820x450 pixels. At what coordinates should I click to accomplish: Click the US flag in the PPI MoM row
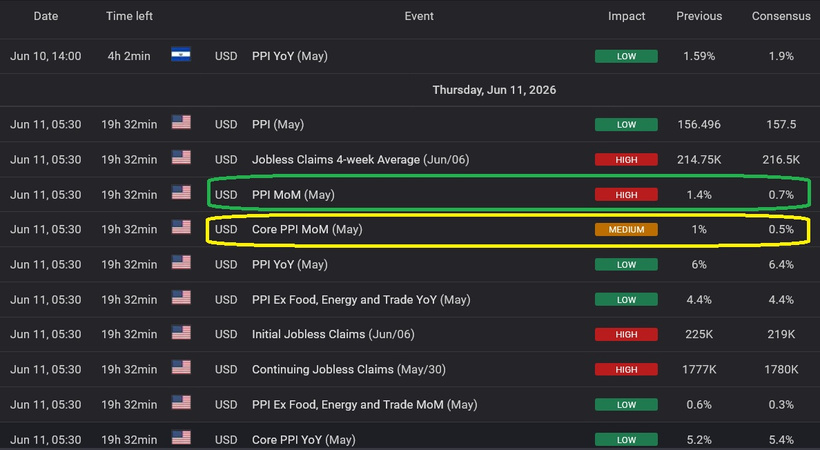181,193
